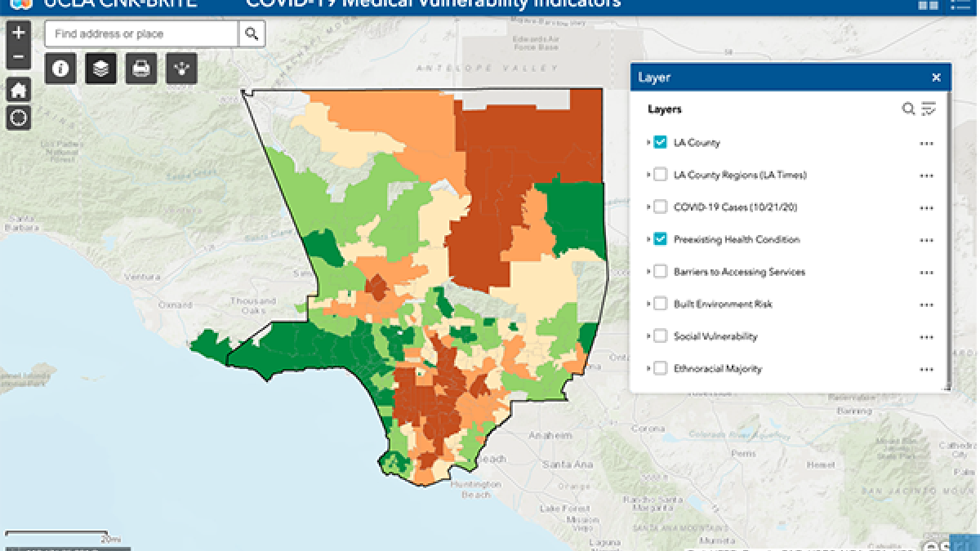980x551 pixels.
Task: Enable the COVID-19 Cases (10/21/20) layer
Action: pos(660,207)
